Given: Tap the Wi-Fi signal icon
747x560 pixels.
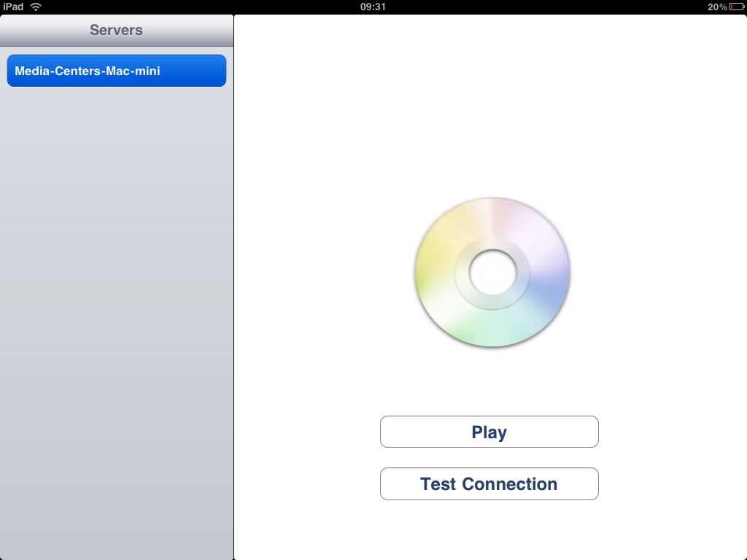Looking at the screenshot, I should pyautogui.click(x=36, y=7).
